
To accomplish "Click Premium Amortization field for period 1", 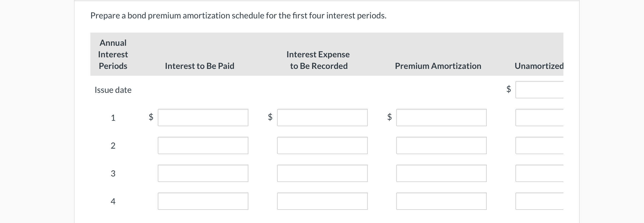I will coord(441,118).
